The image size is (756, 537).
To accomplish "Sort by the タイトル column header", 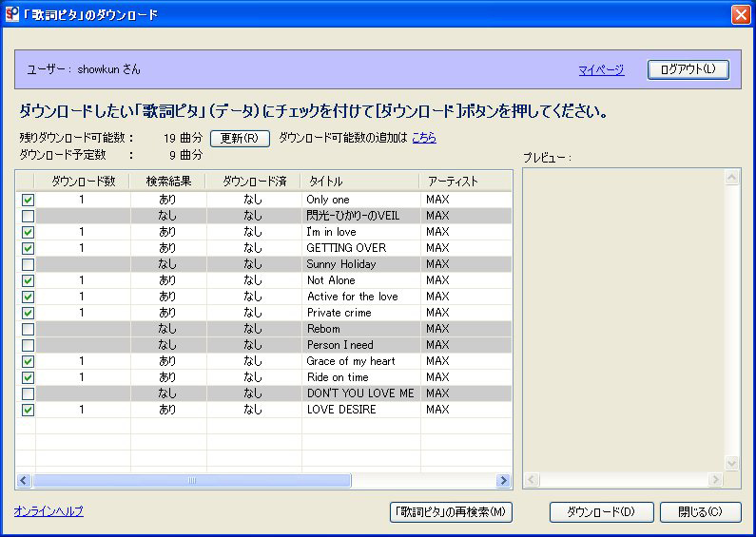I will point(359,181).
